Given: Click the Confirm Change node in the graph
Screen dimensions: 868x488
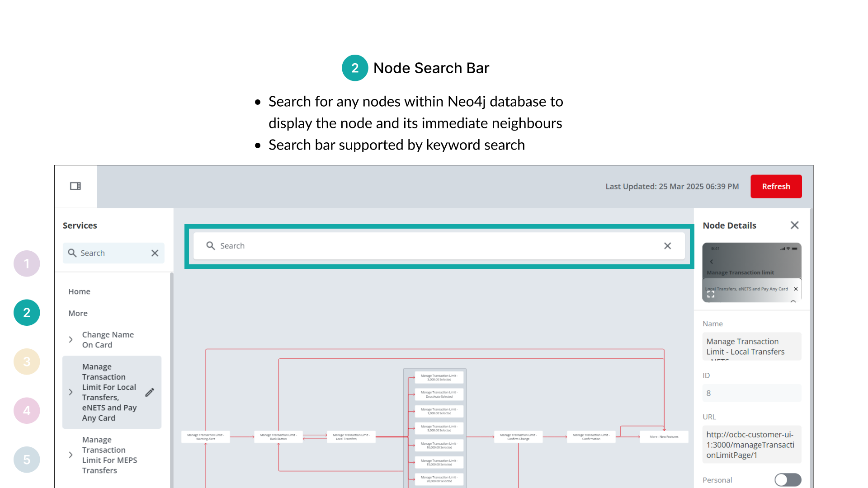Looking at the screenshot, I should [518, 436].
